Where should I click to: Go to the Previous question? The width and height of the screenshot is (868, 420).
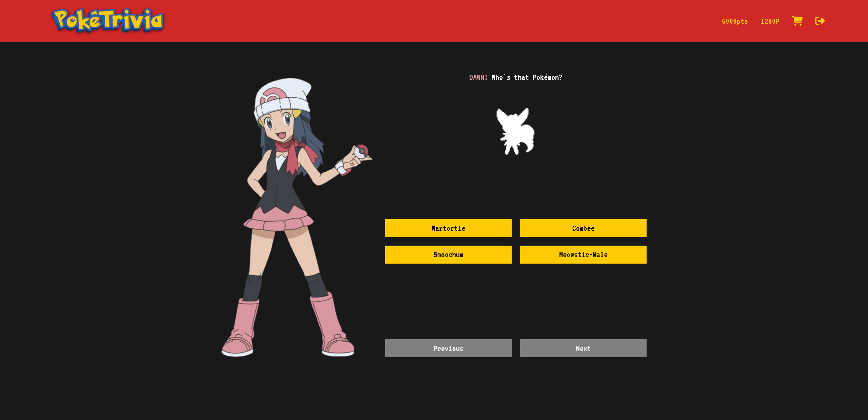(448, 348)
